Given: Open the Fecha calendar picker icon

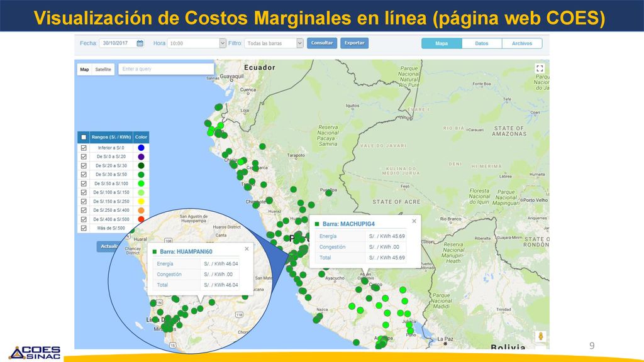Looking at the screenshot, I should pyautogui.click(x=140, y=43).
